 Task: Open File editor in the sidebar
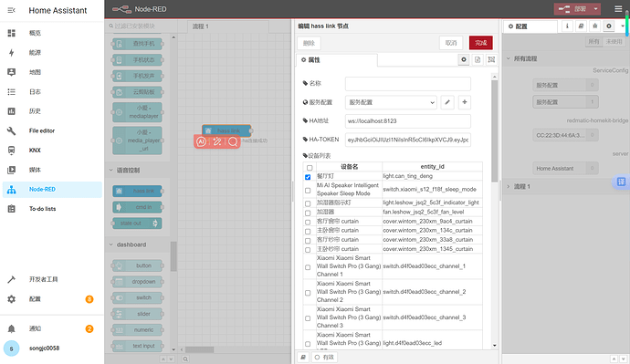42,130
